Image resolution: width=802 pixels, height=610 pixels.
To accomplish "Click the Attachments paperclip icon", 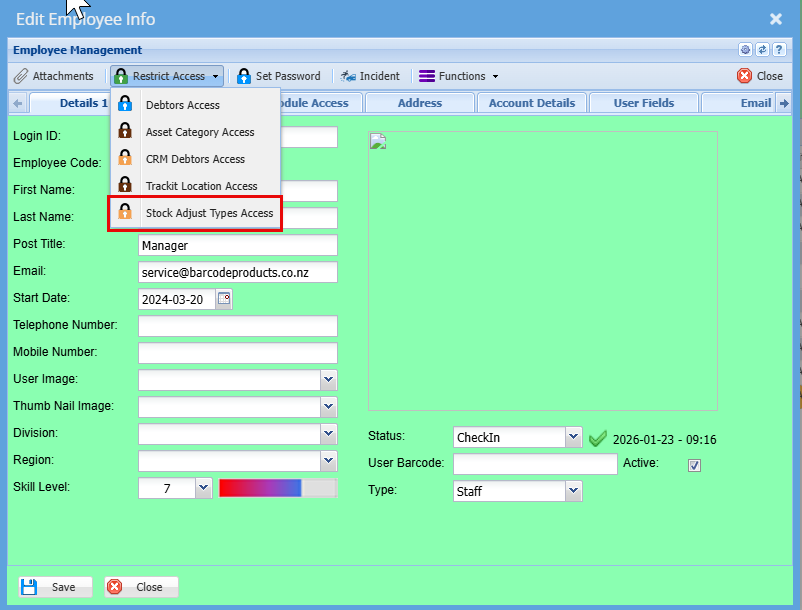I will click(x=20, y=76).
